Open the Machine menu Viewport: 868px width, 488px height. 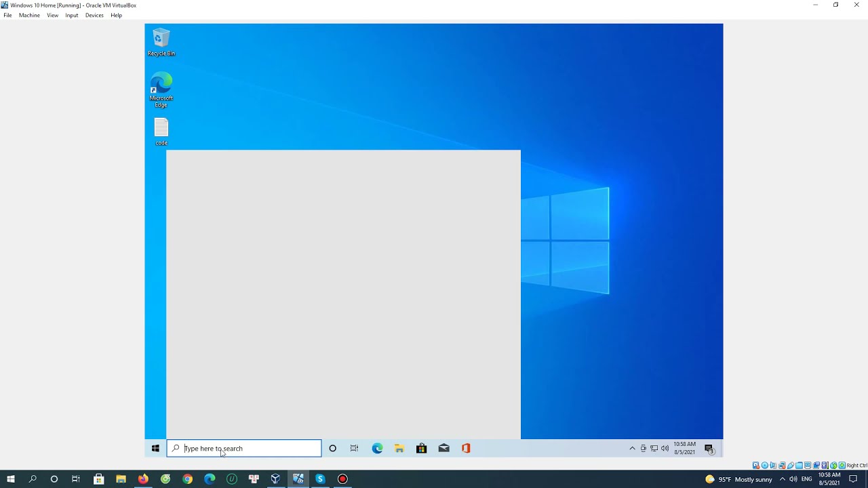(x=29, y=15)
